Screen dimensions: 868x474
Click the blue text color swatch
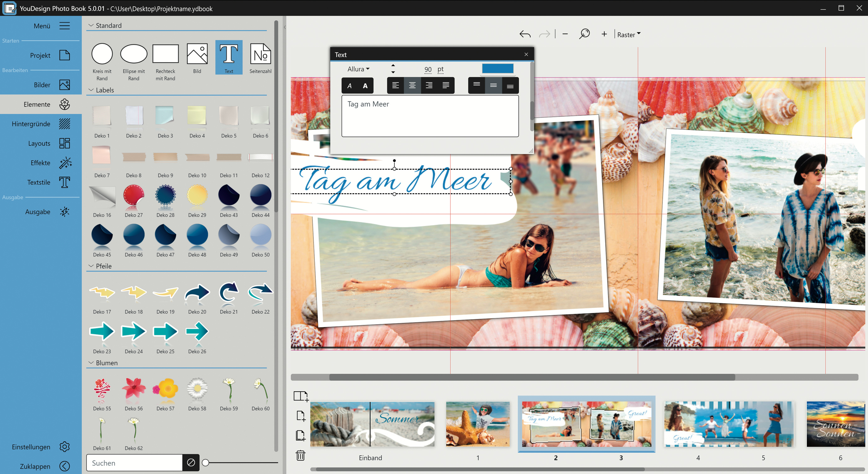(x=497, y=69)
